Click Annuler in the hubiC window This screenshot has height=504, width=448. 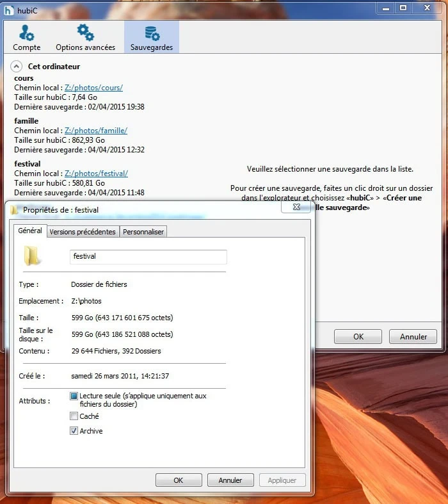click(413, 337)
